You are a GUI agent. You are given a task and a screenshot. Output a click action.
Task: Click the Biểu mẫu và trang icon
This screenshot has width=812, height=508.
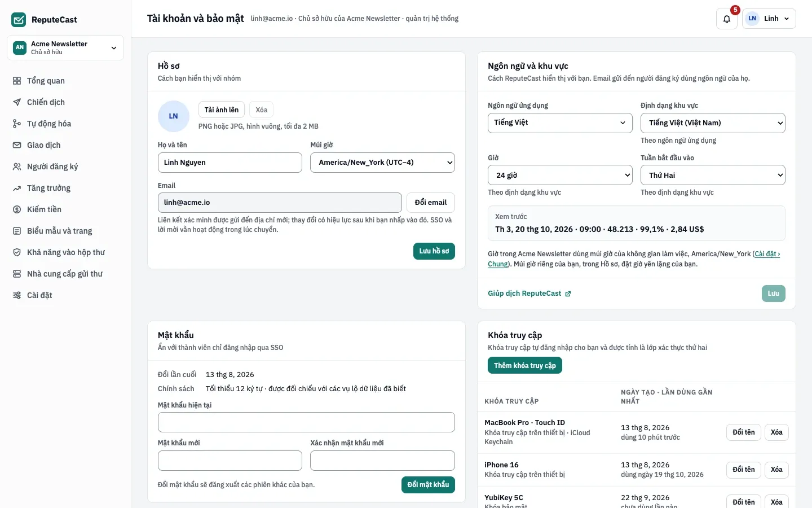click(x=17, y=231)
